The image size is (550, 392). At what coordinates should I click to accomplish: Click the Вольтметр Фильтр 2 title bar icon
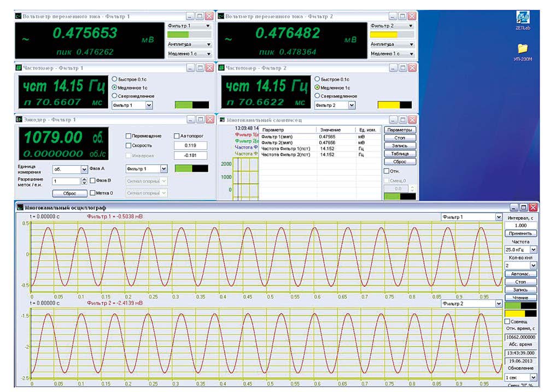tap(221, 16)
